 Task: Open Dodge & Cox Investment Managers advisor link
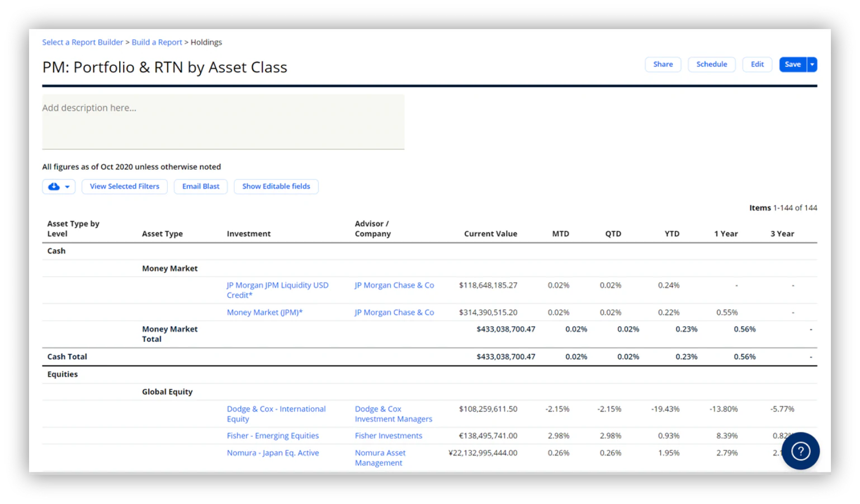tap(394, 414)
